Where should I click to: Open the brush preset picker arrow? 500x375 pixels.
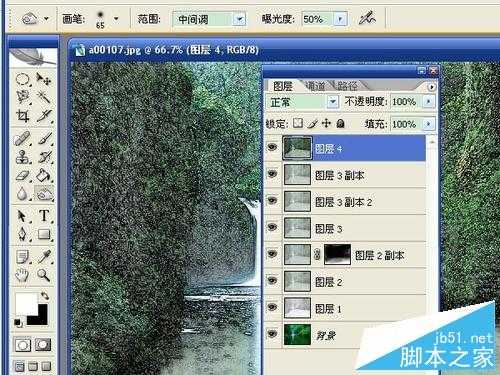pos(116,18)
